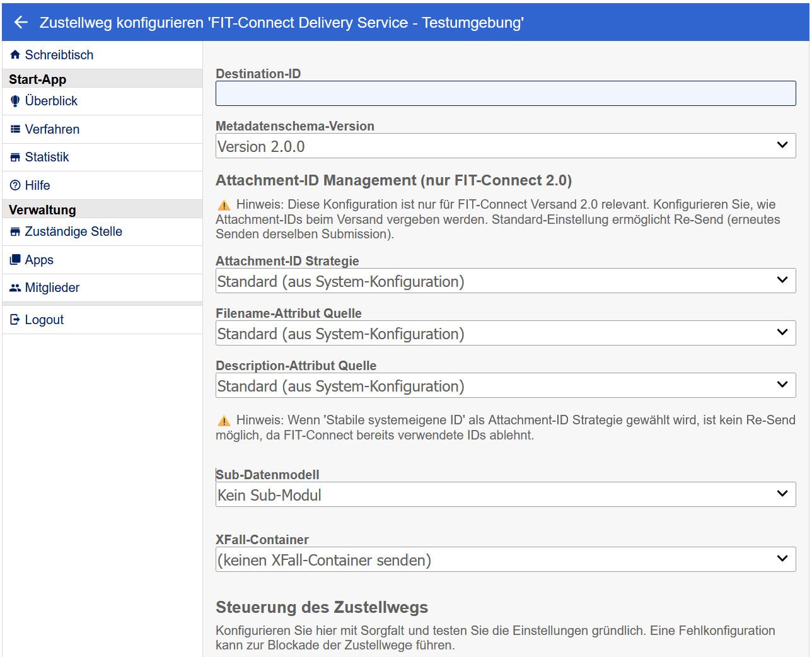Expand the Sub-Datenmodell dropdown
Image resolution: width=812 pixels, height=657 pixels.
(x=506, y=494)
